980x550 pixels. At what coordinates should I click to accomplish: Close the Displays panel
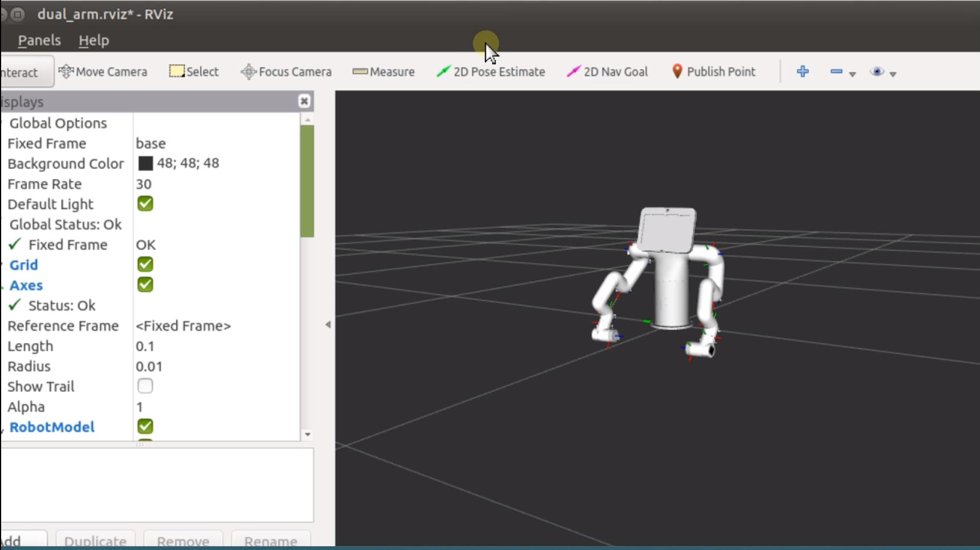[304, 102]
